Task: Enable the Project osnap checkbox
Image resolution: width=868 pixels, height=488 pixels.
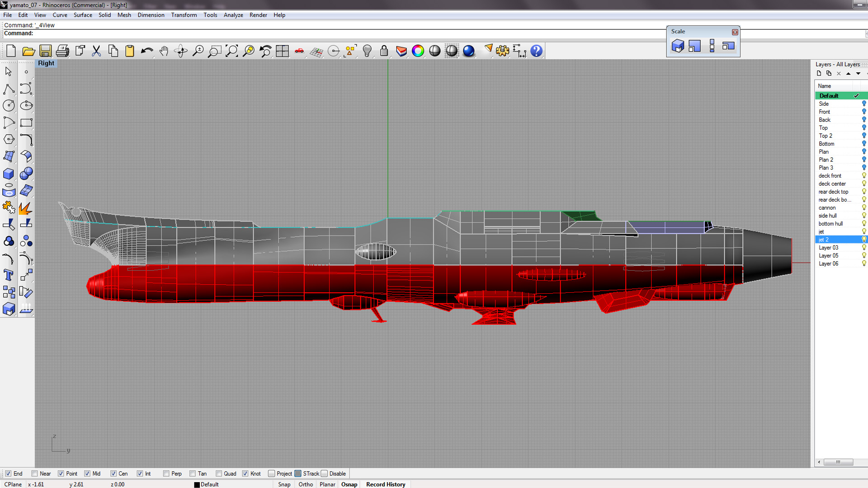Action: pyautogui.click(x=272, y=474)
